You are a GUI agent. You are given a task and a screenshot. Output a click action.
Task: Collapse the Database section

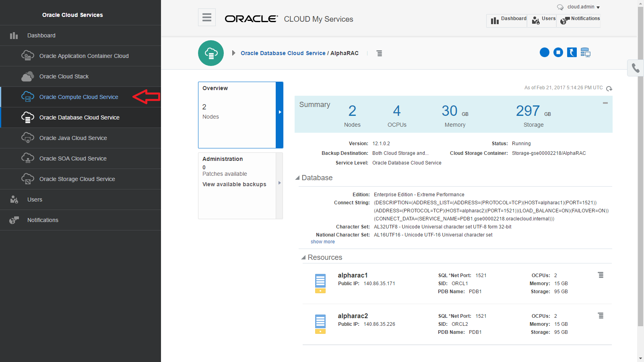click(297, 178)
